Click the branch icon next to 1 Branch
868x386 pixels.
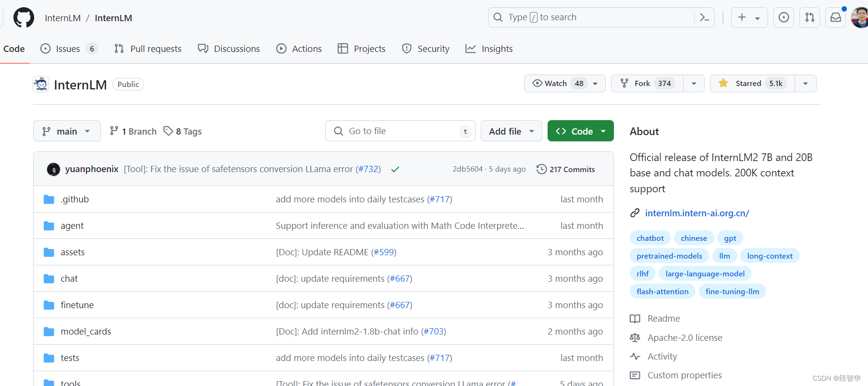coord(114,131)
